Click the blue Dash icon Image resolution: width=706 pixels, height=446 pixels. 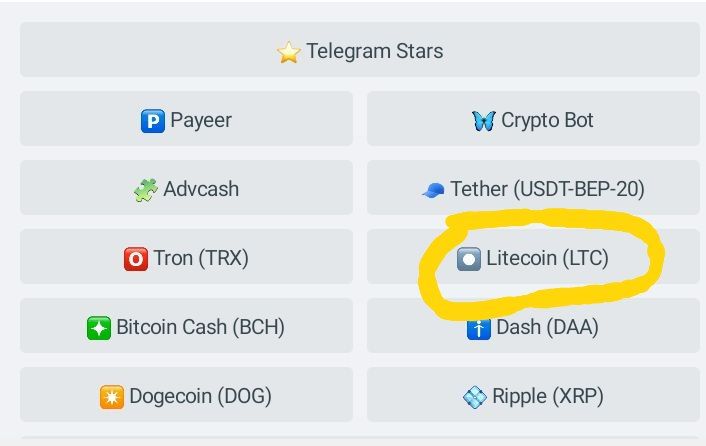point(479,327)
